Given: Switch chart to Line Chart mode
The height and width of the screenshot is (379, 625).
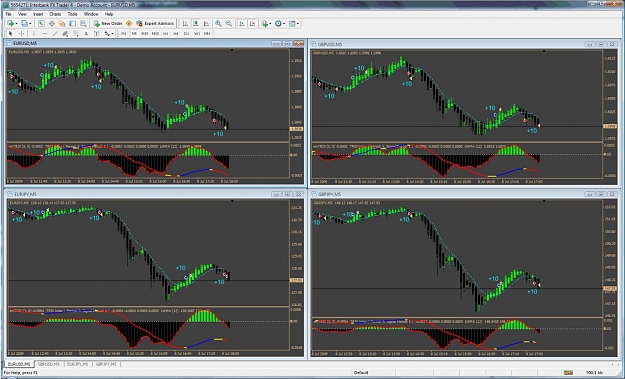Looking at the screenshot, I should coord(206,24).
